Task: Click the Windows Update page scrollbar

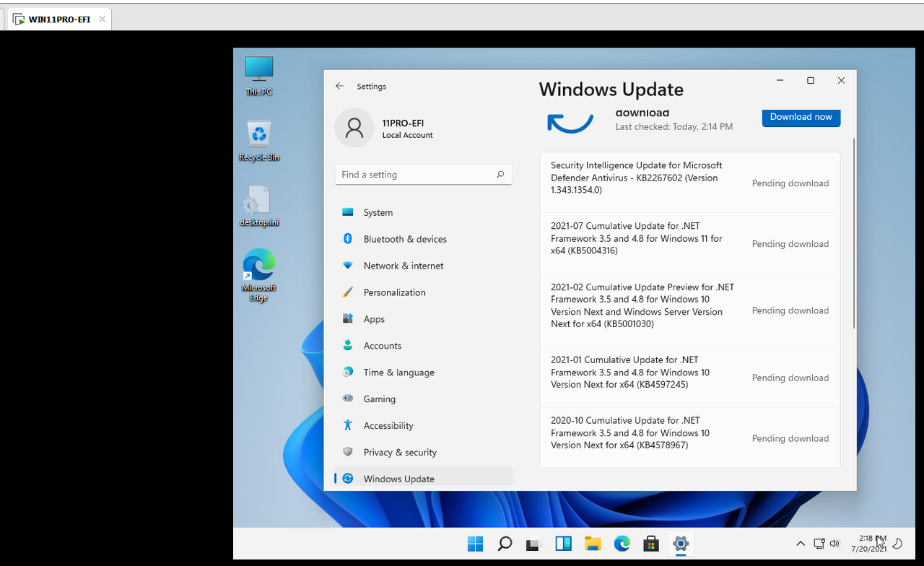Action: tap(854, 233)
